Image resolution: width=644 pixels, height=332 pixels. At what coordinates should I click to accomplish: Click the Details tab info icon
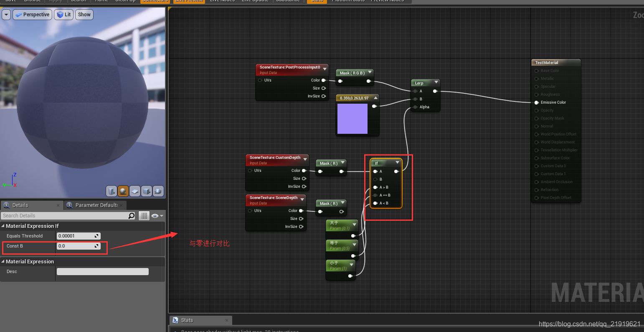(7, 205)
